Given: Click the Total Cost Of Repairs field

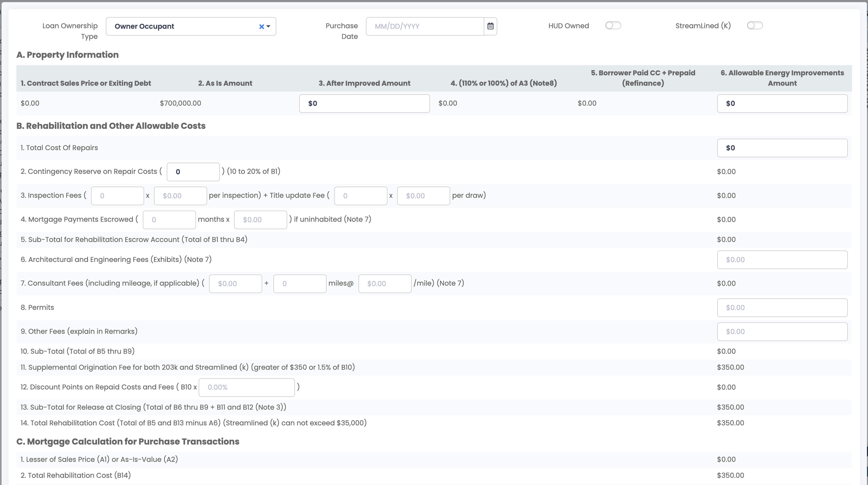Looking at the screenshot, I should tap(782, 147).
